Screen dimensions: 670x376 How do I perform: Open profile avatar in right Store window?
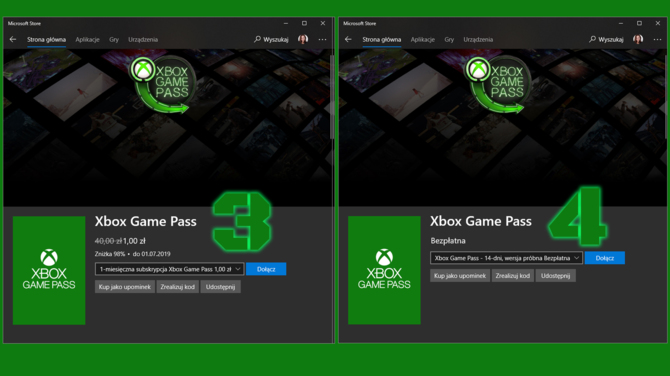pyautogui.click(x=638, y=39)
